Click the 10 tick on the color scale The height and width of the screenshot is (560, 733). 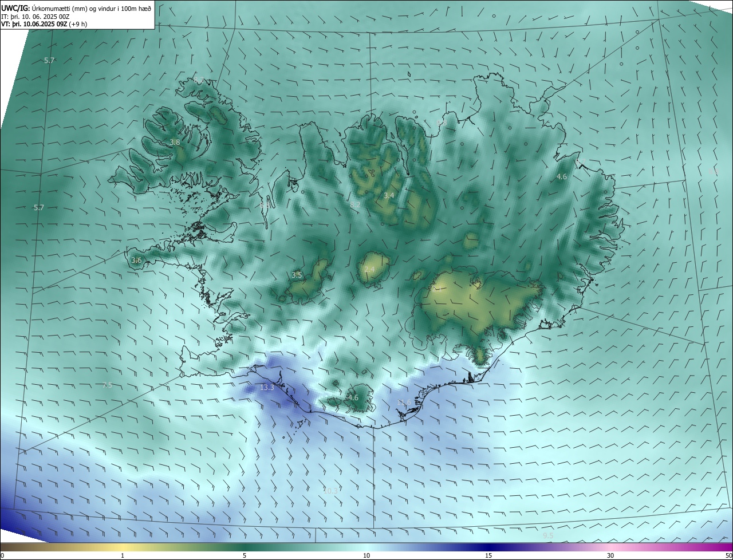click(366, 556)
